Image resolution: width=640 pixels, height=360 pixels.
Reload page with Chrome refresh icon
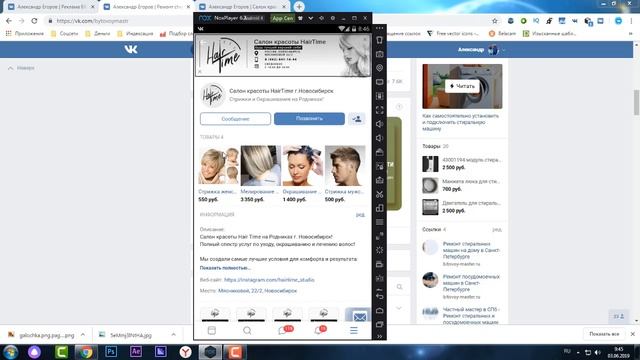point(34,21)
